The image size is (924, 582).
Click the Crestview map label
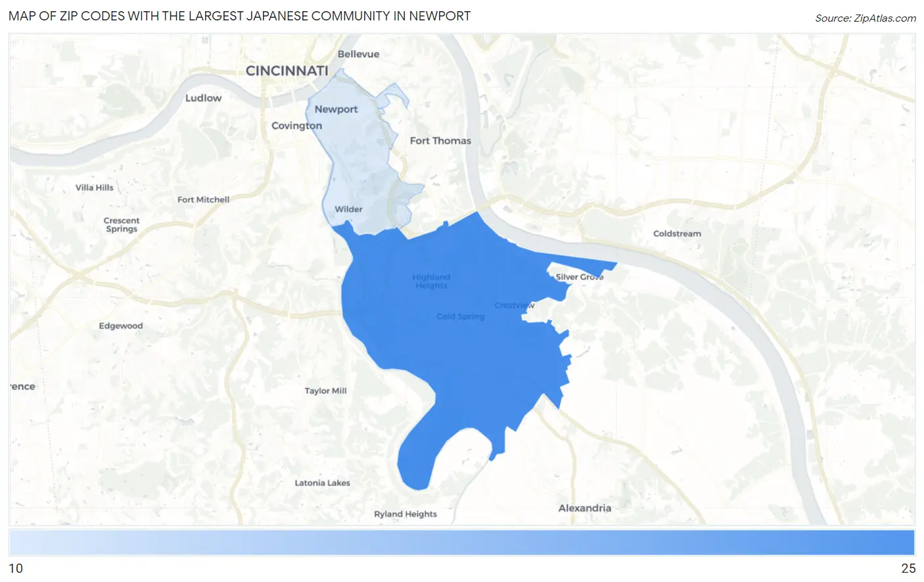tap(515, 305)
